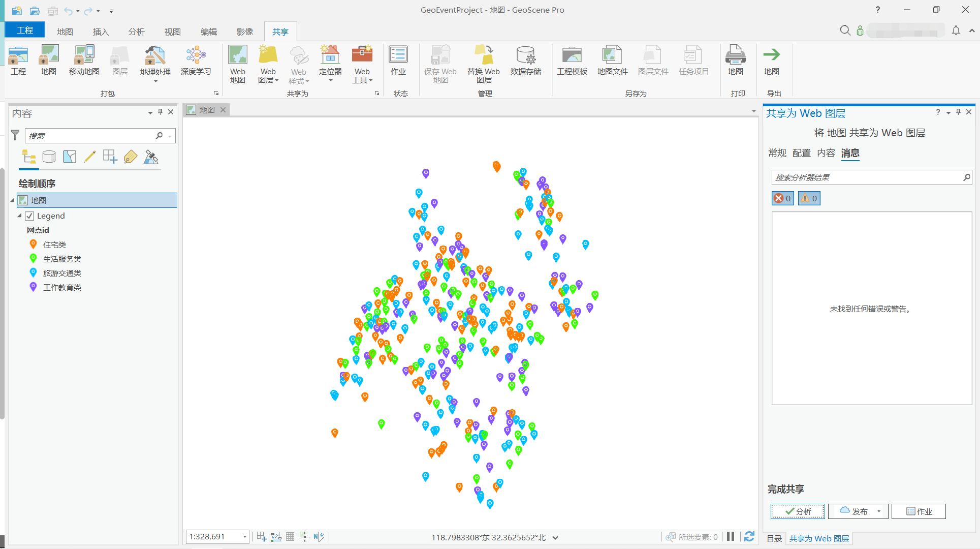The width and height of the screenshot is (980, 549).
Task: Open the 定位器 tool
Action: (330, 62)
